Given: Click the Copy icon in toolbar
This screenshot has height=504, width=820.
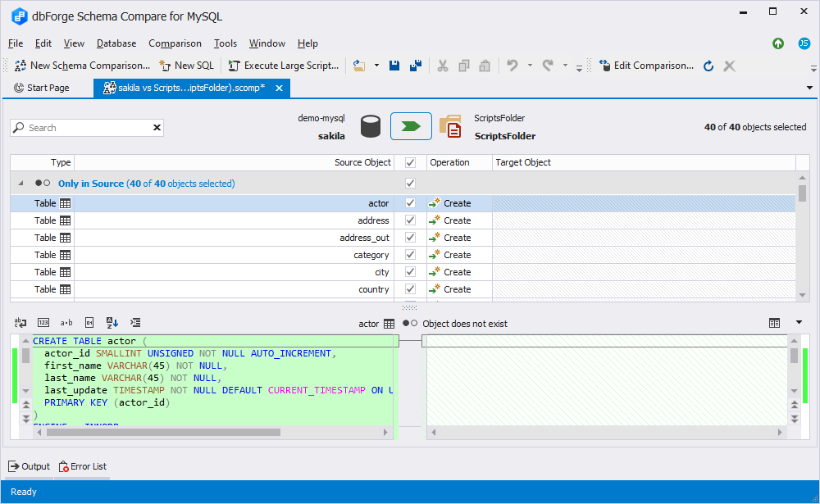Looking at the screenshot, I should pos(464,66).
